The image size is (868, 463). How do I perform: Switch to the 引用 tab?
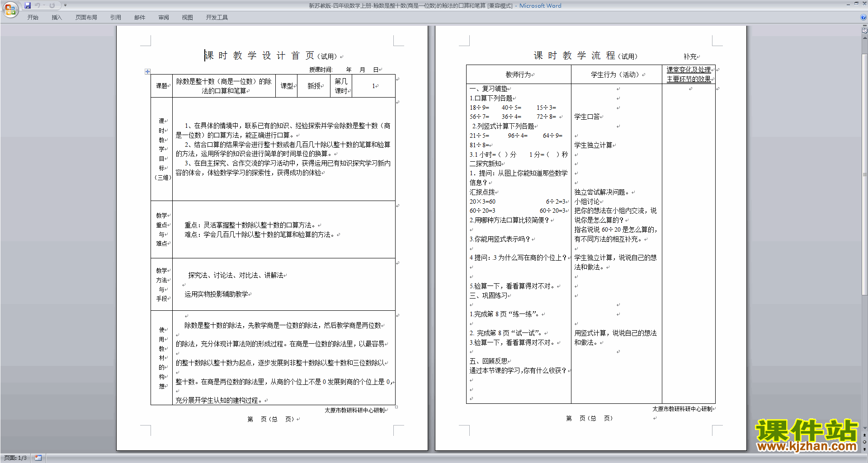pyautogui.click(x=116, y=18)
